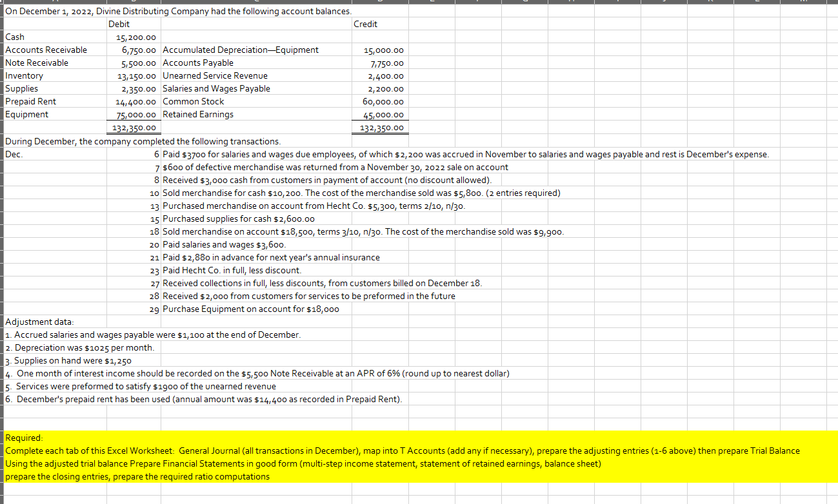Select the 'Sold merchandise for cash $10,200' transaction
Image resolution: width=838 pixels, height=504 pixels.
[x=361, y=193]
